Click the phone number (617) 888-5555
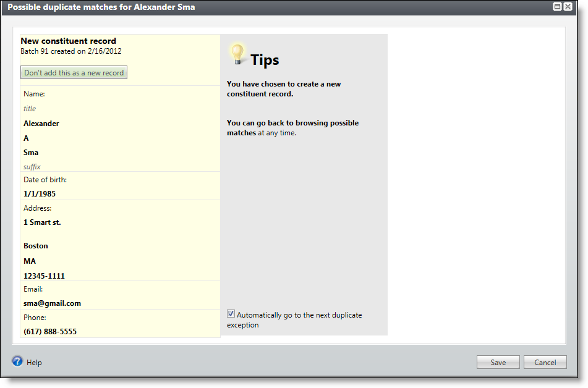588x388 pixels. (50, 332)
